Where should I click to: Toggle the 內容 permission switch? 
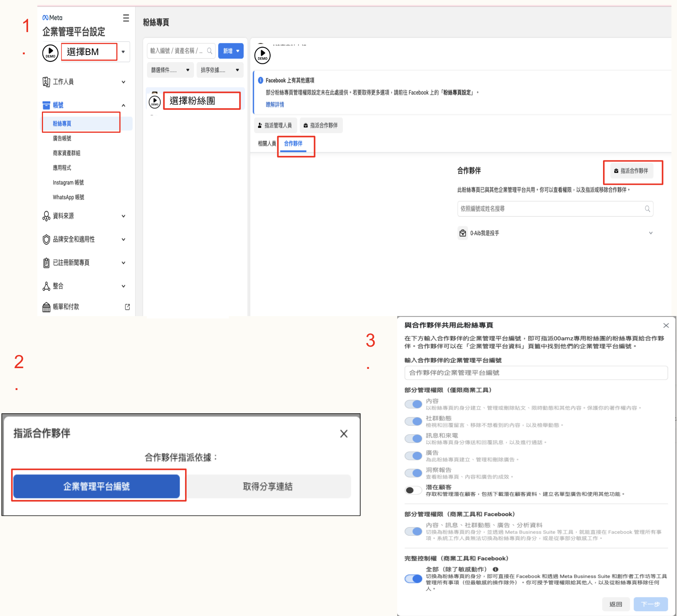click(x=413, y=404)
